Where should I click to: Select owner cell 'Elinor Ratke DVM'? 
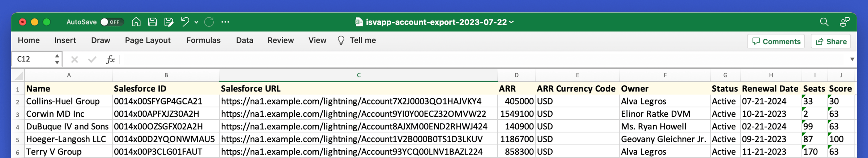665,114
